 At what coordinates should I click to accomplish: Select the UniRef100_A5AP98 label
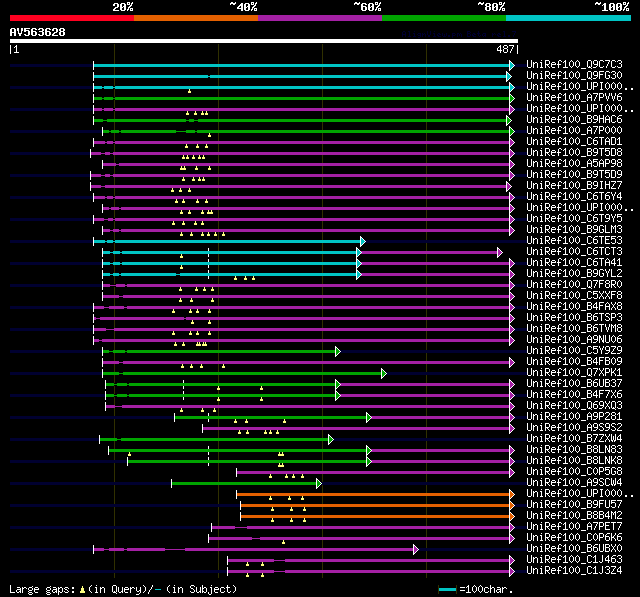pos(574,164)
